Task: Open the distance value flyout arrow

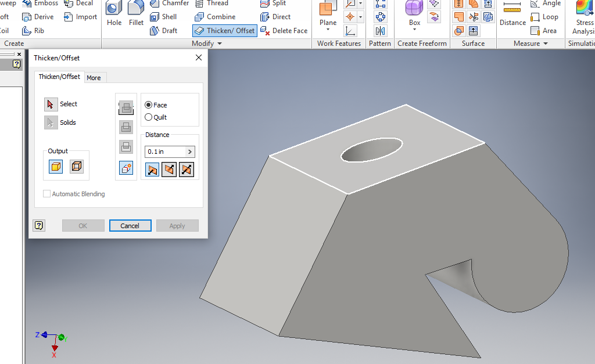Action: click(x=189, y=151)
